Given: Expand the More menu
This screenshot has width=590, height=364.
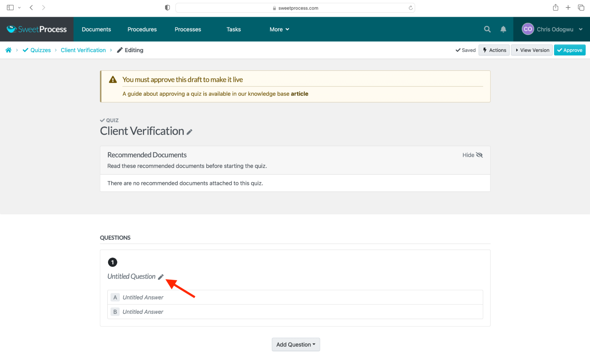Looking at the screenshot, I should pyautogui.click(x=279, y=29).
